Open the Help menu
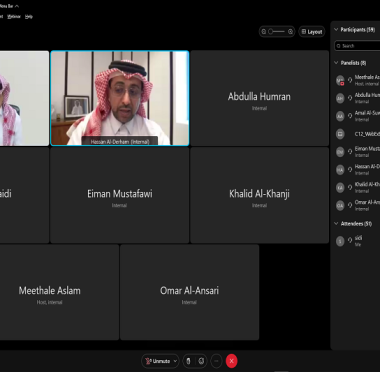Image resolution: width=380 pixels, height=372 pixels. (29, 16)
